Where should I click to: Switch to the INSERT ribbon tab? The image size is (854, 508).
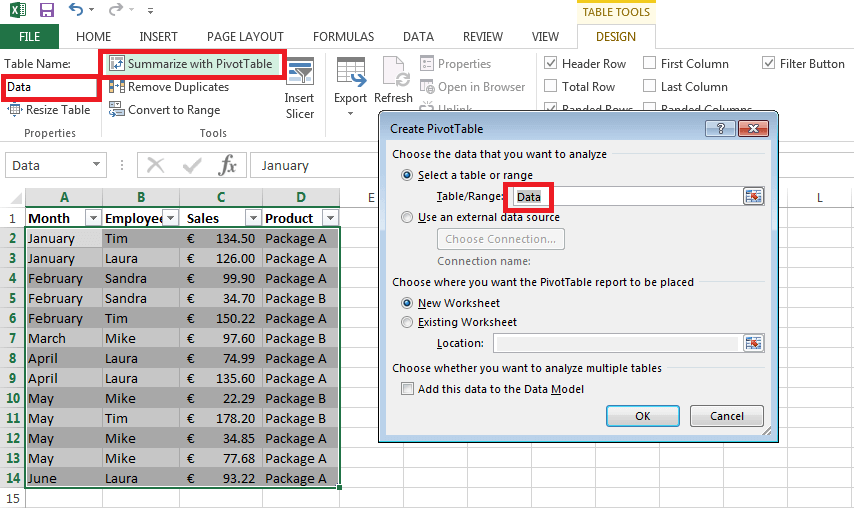pyautogui.click(x=158, y=36)
